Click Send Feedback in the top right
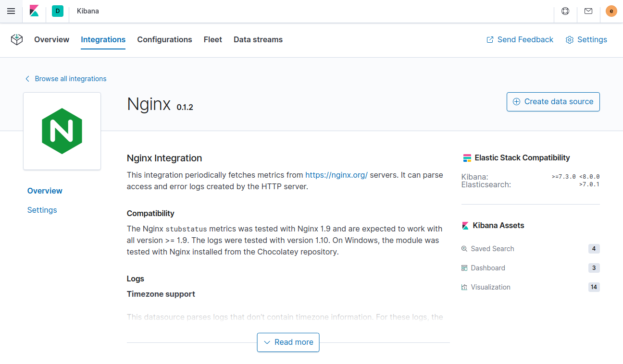Screen dimensions: 623x364 pos(519,39)
